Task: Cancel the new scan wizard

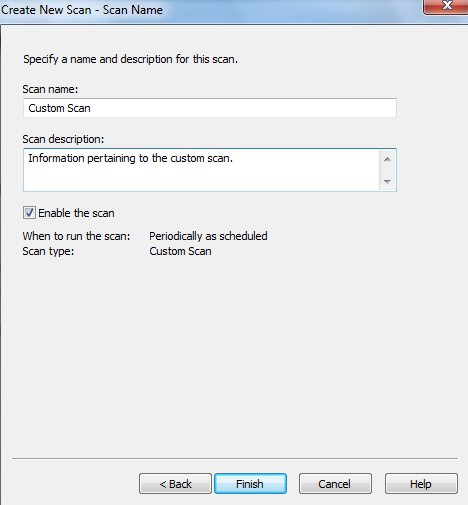Action: [x=335, y=484]
